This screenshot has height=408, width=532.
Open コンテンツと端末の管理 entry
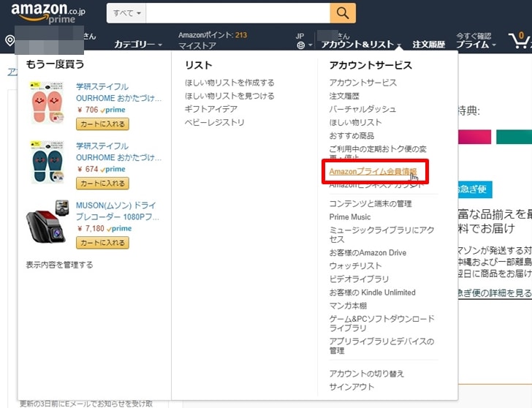370,204
